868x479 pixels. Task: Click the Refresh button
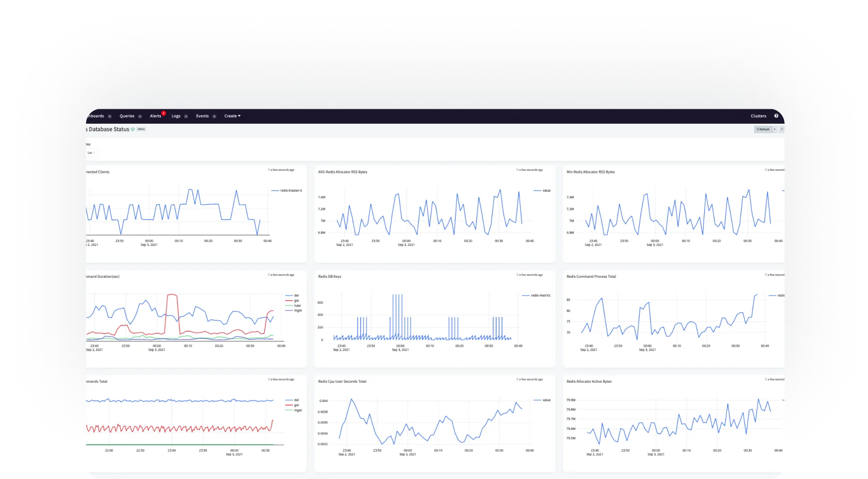pos(763,129)
